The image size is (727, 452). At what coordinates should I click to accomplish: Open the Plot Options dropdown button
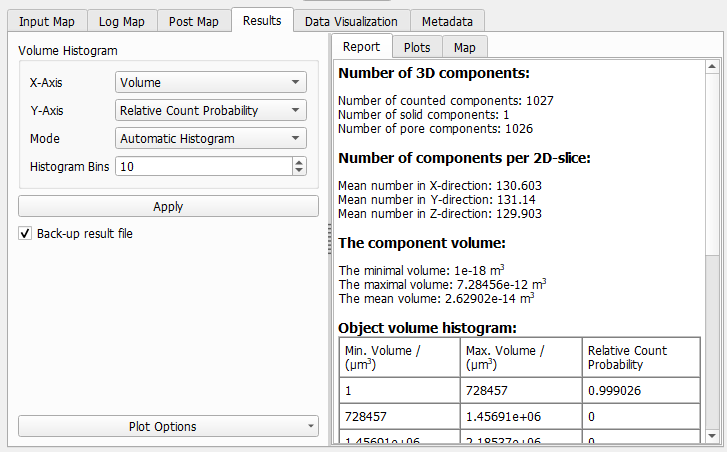point(168,426)
